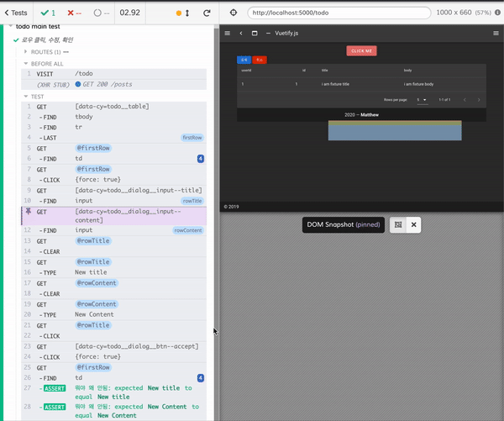The width and height of the screenshot is (504, 421).
Task: Open viewport size info icon
Action: pyautogui.click(x=497, y=13)
